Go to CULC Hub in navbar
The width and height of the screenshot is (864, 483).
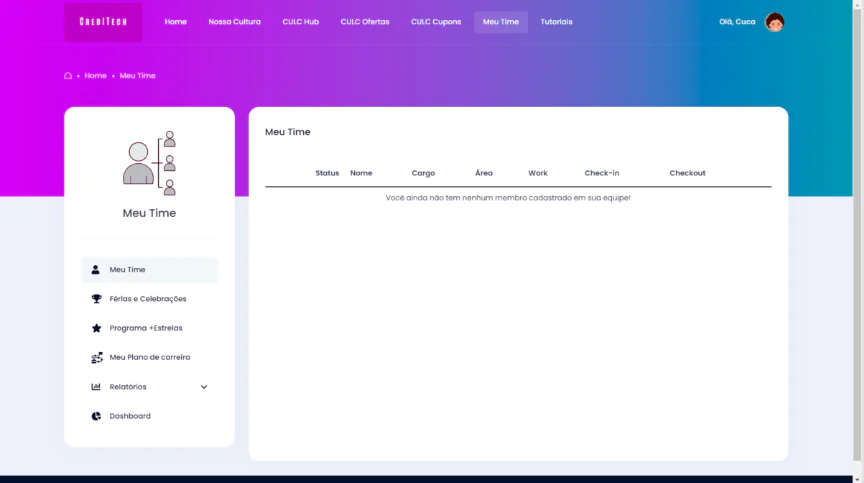(300, 22)
